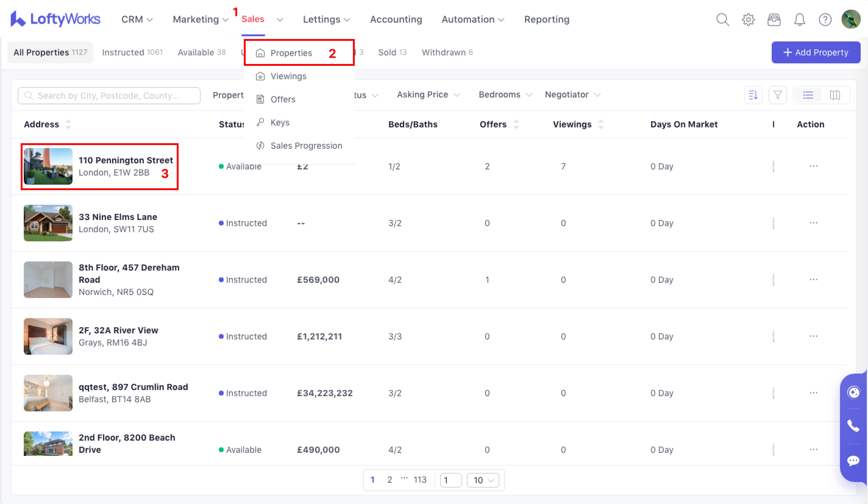868x504 pixels.
Task: Open the chat bubble icon in side widget
Action: tap(853, 460)
